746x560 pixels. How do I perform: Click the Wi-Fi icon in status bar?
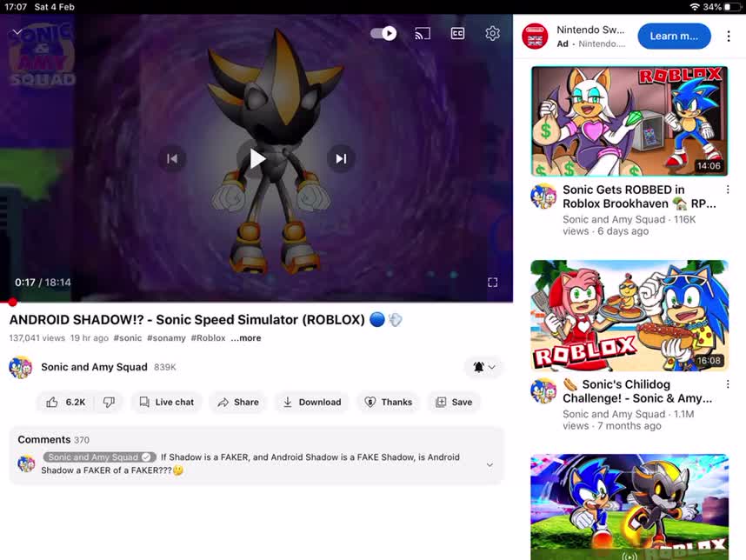pos(695,7)
